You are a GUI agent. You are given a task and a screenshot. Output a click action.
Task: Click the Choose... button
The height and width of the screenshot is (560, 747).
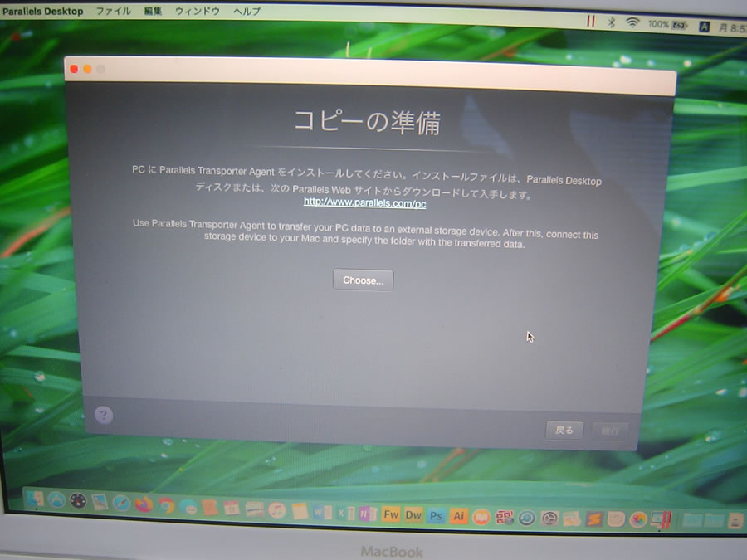pos(363,280)
